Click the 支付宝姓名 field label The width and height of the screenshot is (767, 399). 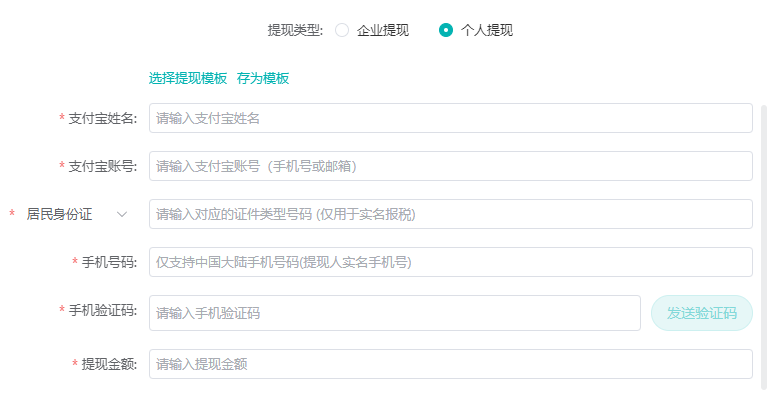(103, 118)
